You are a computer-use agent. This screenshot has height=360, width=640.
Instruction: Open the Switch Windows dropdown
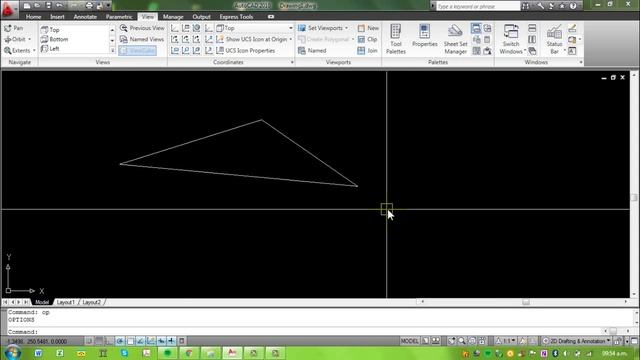coord(511,39)
